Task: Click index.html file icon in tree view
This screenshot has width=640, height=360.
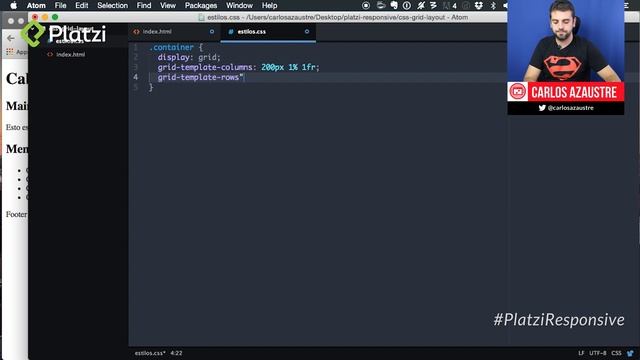Action: (50, 54)
